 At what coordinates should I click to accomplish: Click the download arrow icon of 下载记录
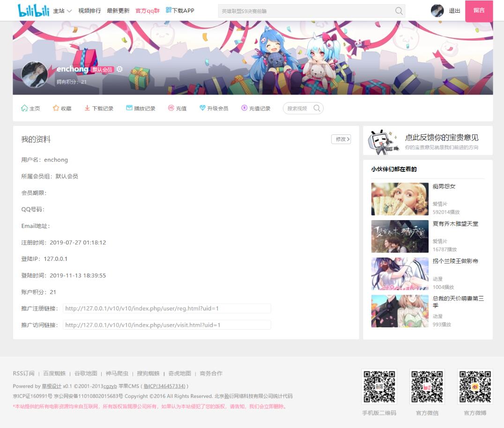pos(87,108)
